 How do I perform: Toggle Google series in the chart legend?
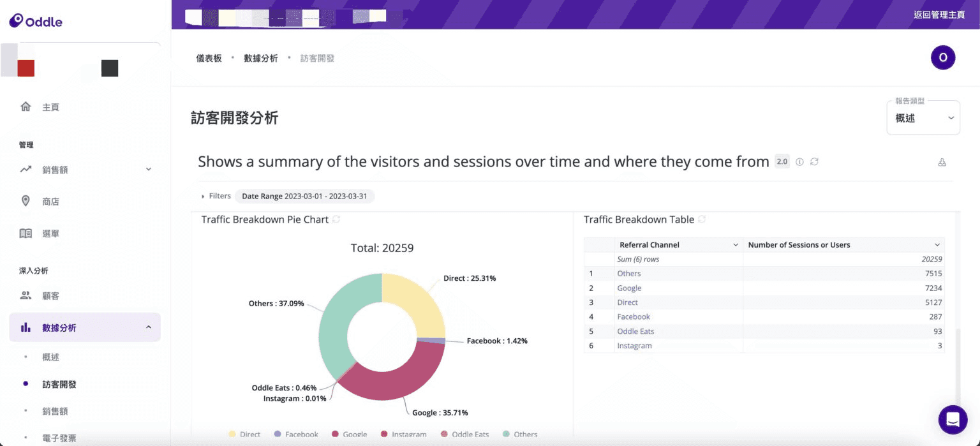pyautogui.click(x=348, y=435)
